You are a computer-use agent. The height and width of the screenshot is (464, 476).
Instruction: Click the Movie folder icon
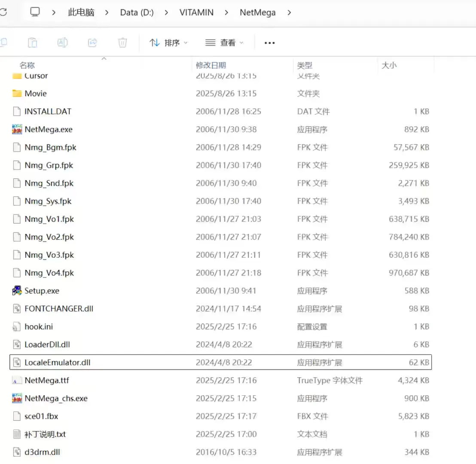point(17,93)
